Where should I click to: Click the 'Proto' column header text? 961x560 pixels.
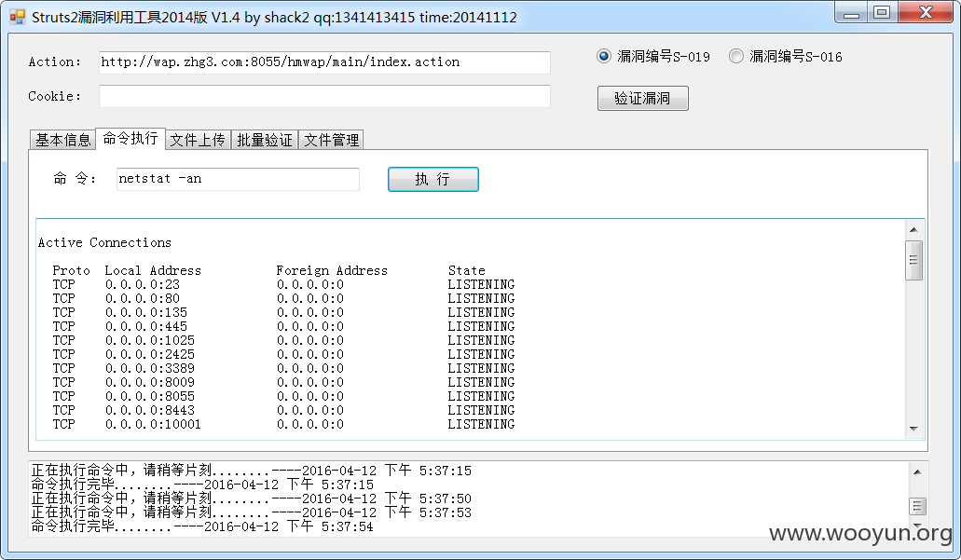[x=71, y=270]
